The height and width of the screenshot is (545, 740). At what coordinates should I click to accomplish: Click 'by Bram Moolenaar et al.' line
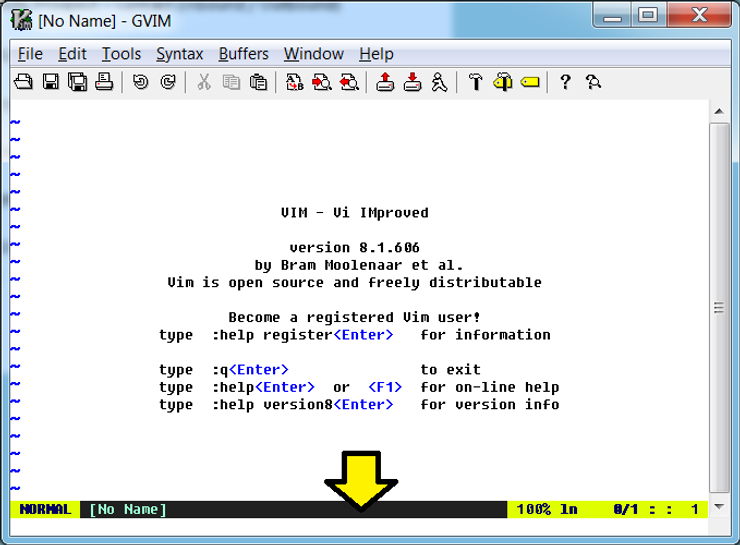[359, 265]
